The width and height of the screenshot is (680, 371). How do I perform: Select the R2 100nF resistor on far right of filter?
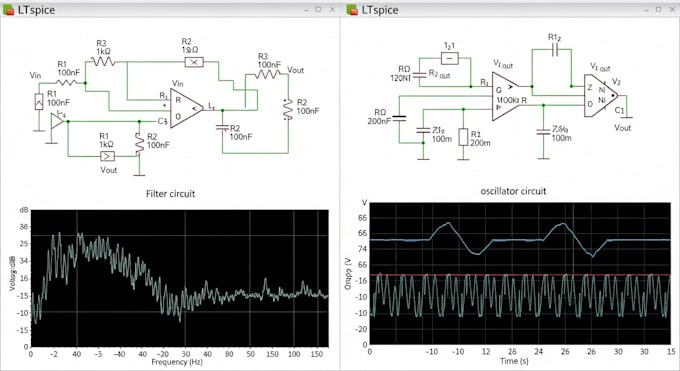(x=288, y=109)
